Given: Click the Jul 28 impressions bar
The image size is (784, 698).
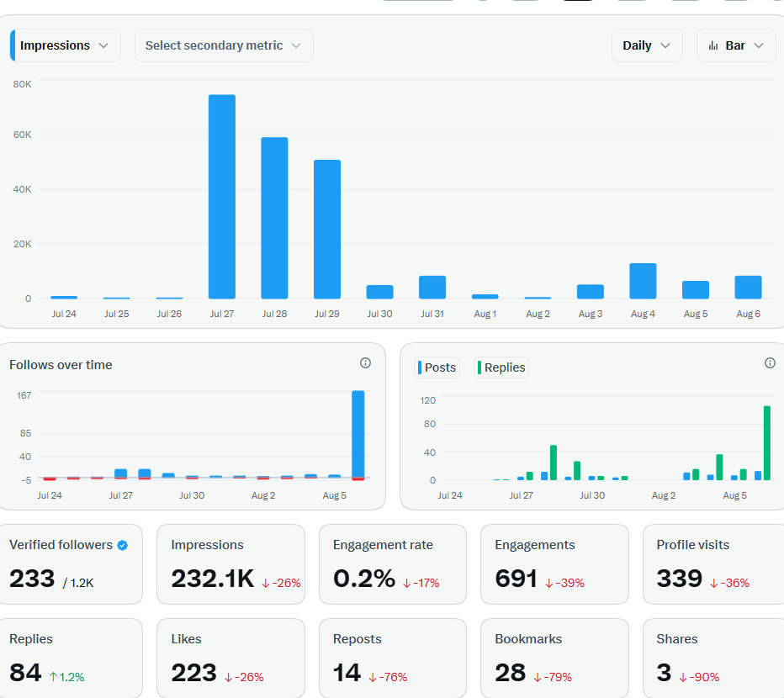Looking at the screenshot, I should [x=274, y=218].
